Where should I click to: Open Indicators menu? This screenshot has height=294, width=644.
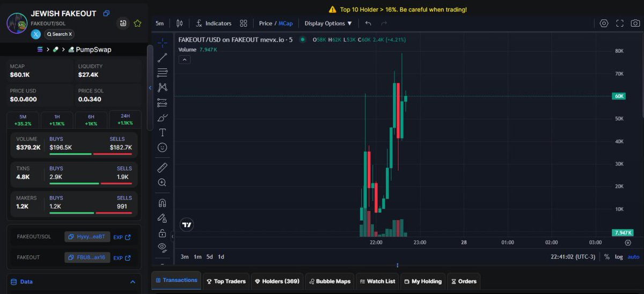[x=213, y=24]
